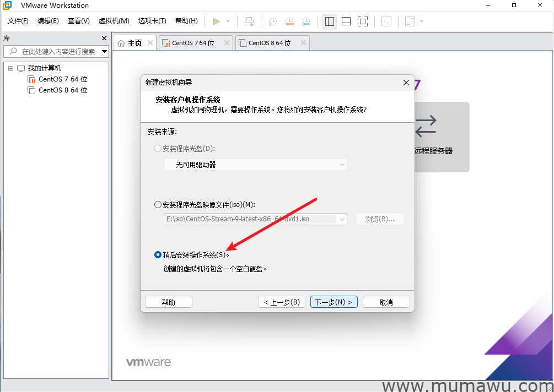Send Ctrl+Alt+Del to the guest
The image size is (554, 392).
point(249,21)
